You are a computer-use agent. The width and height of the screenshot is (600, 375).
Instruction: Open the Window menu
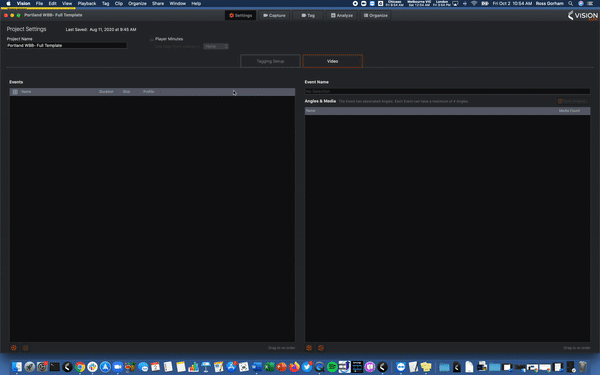[178, 3]
